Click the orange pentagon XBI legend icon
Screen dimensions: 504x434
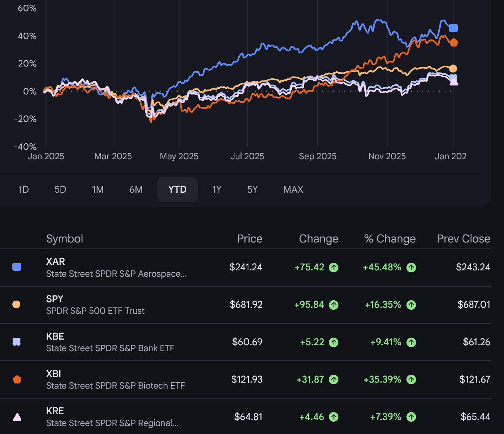coord(17,379)
